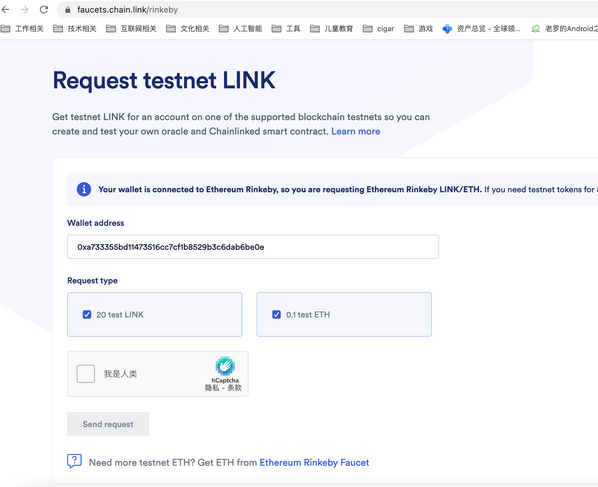This screenshot has width=598, height=487.
Task: Click the hCaptcha logo
Action: [x=225, y=366]
